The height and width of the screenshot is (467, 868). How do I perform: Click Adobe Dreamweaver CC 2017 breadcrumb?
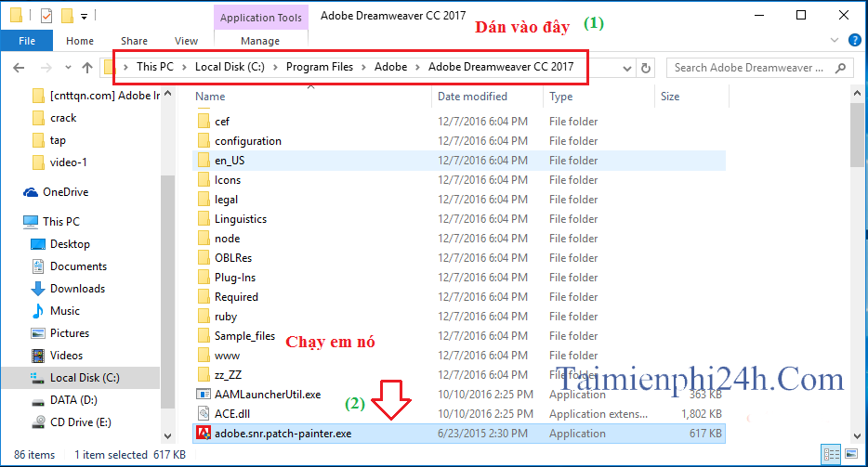click(501, 67)
